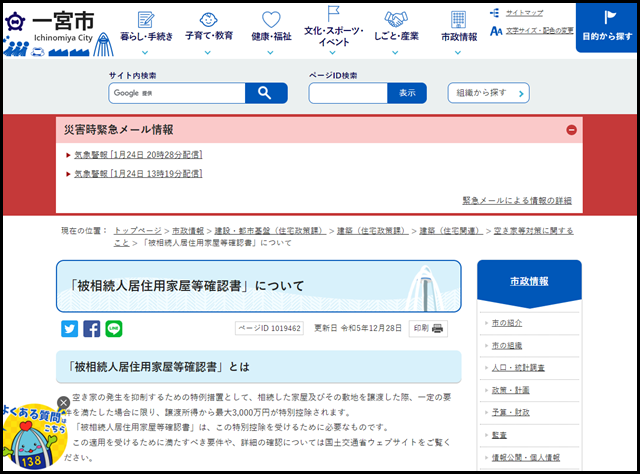Open the 暮らし・手続き menu icon
This screenshot has height=474, width=640.
pos(146,20)
